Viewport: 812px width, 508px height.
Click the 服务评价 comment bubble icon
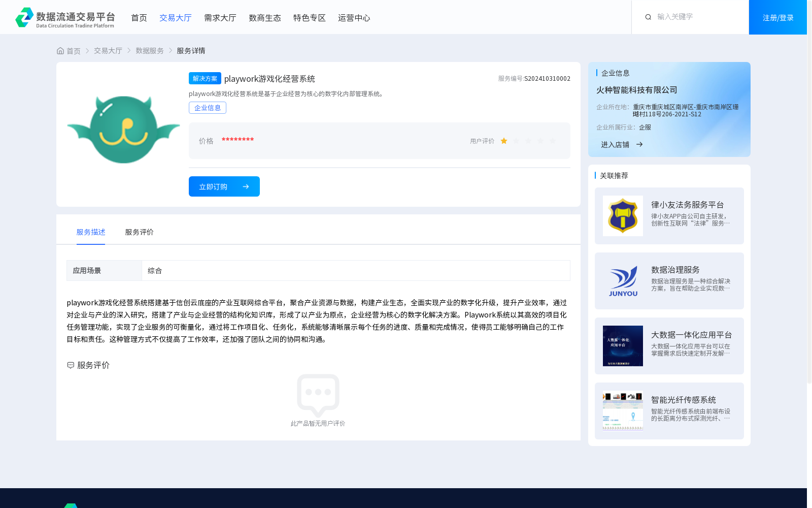point(71,365)
